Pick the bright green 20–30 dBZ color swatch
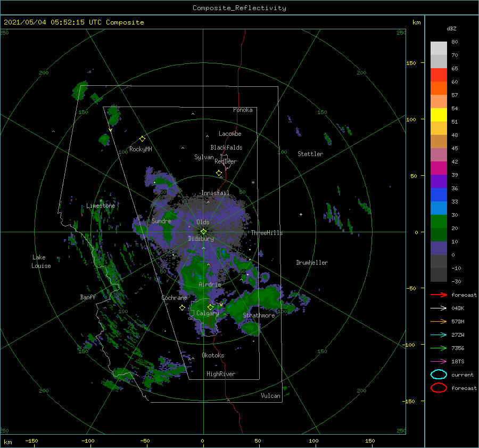The width and height of the screenshot is (479, 448). 439,222
